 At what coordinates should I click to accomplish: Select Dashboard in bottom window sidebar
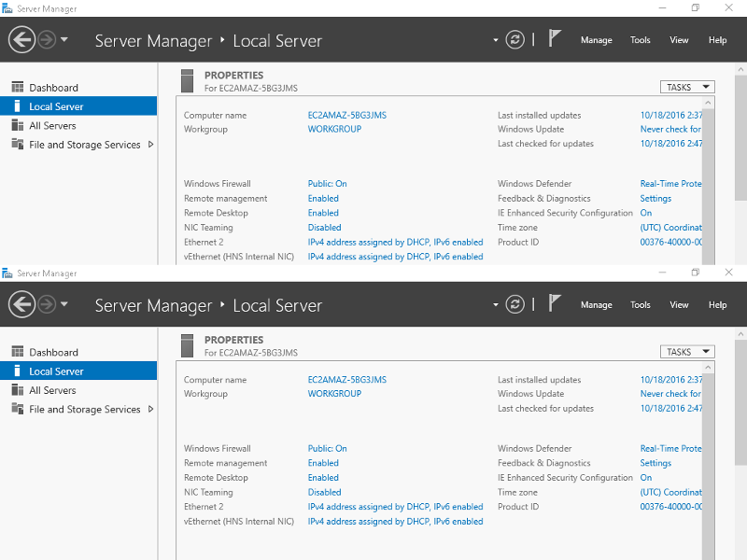point(78,353)
